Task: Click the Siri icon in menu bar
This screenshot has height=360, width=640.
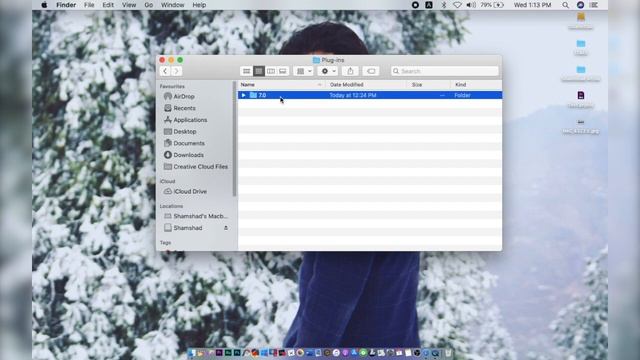Action: tap(580, 5)
